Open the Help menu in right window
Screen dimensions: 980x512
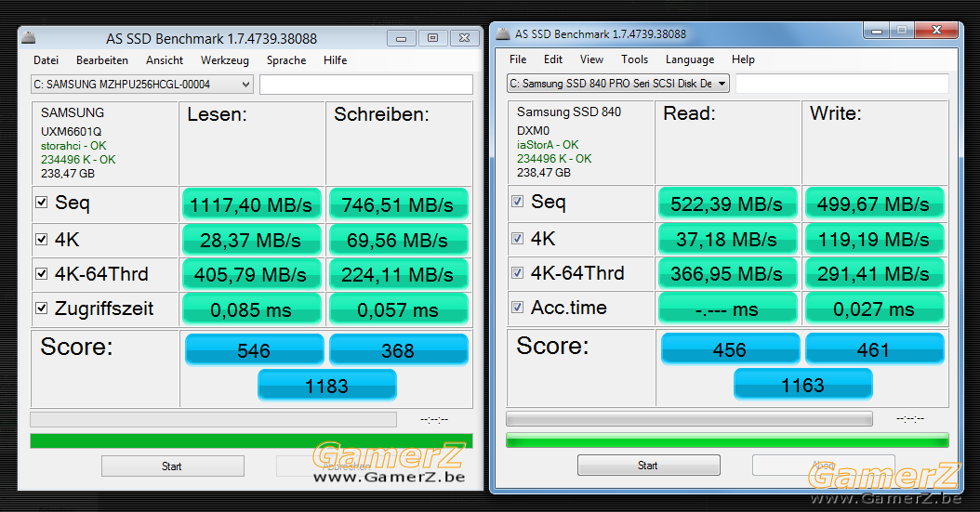743,59
